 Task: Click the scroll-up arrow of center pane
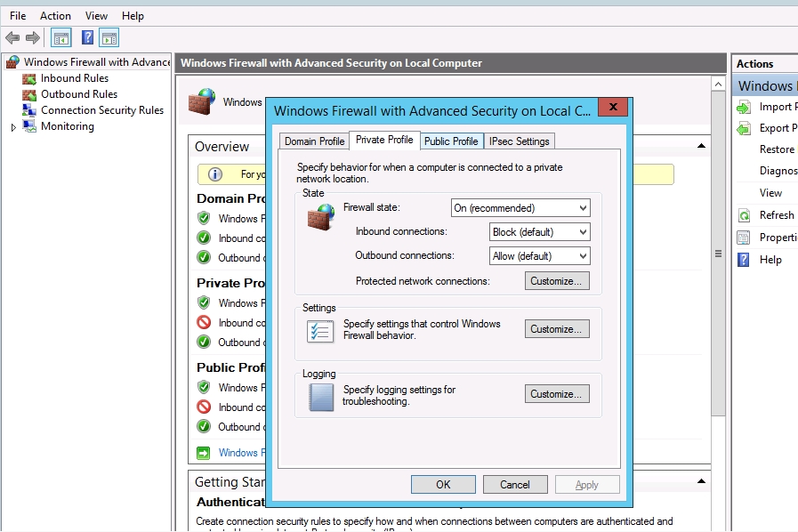coord(718,84)
